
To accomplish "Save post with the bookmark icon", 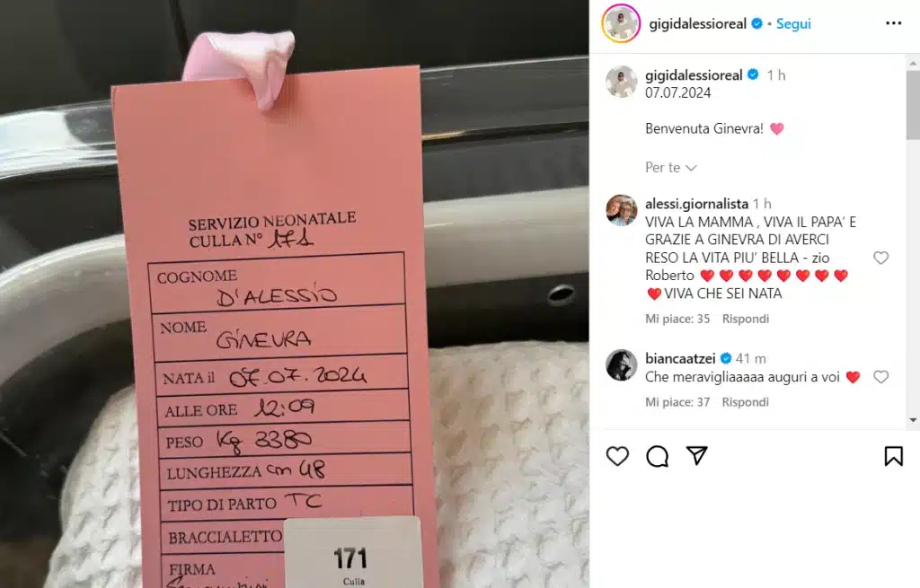I will tap(894, 456).
